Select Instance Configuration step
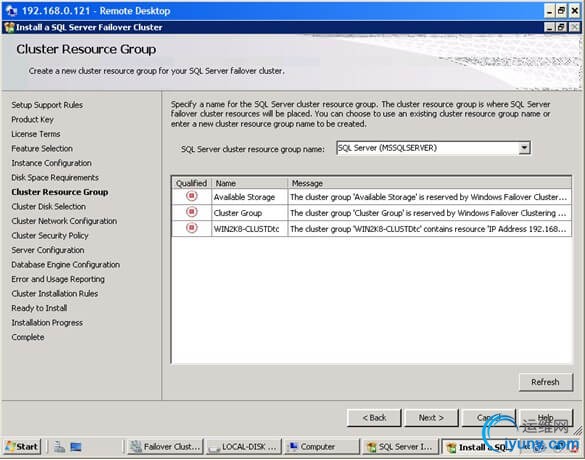 coord(51,163)
